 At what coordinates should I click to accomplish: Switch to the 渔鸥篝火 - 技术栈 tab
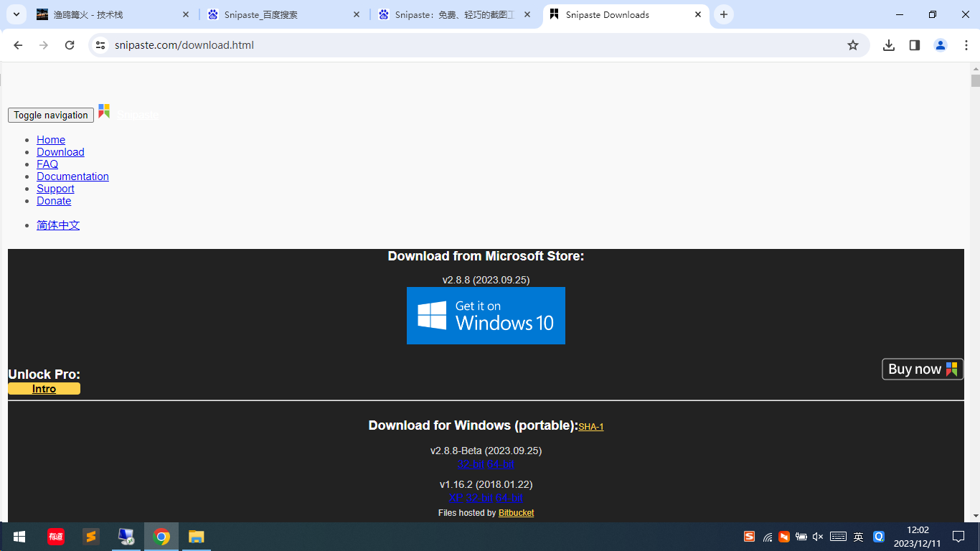pos(113,14)
